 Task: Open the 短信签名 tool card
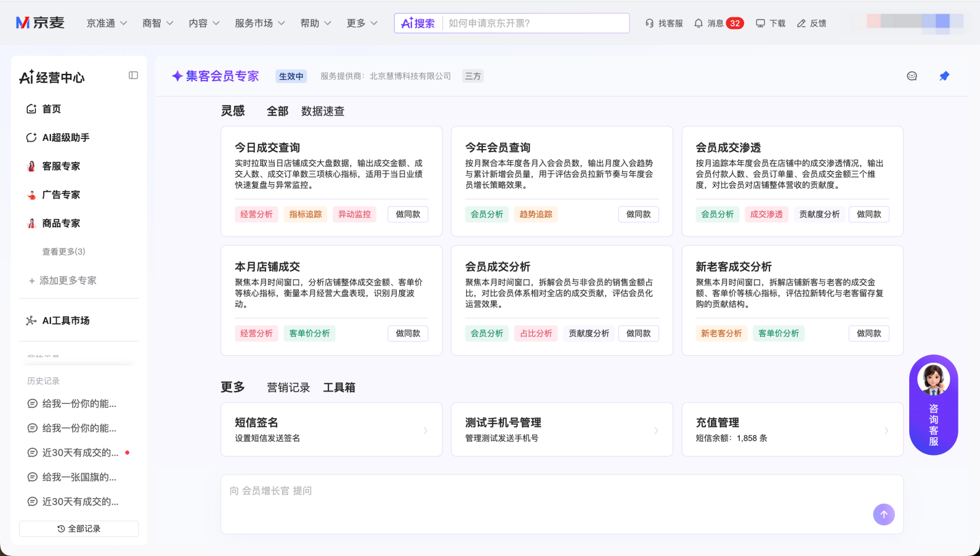[331, 430]
